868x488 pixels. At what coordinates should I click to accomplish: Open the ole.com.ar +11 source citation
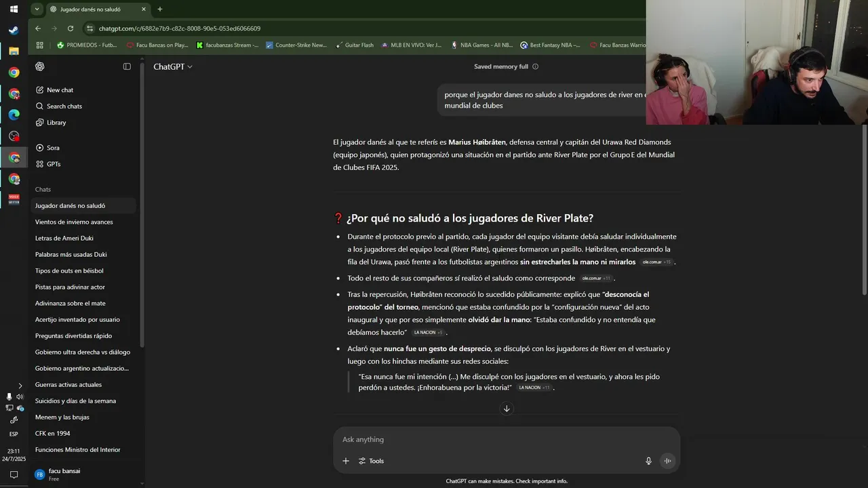pyautogui.click(x=597, y=279)
